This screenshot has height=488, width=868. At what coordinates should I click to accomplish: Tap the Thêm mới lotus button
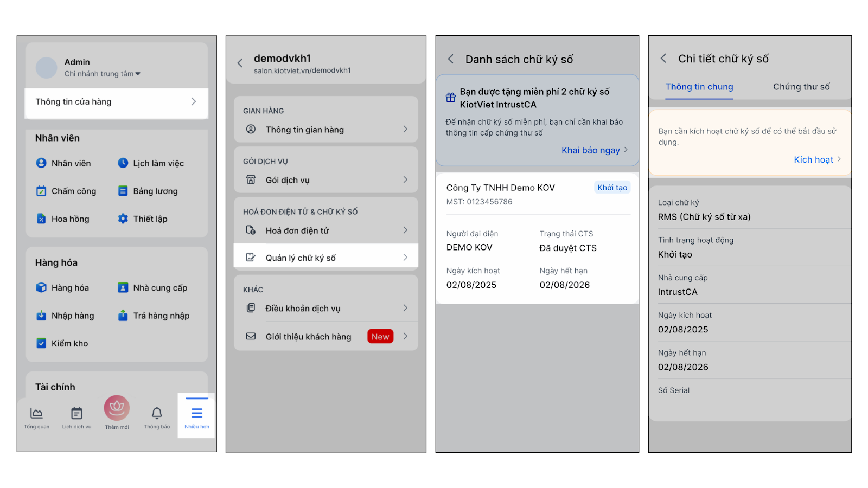coord(117,408)
